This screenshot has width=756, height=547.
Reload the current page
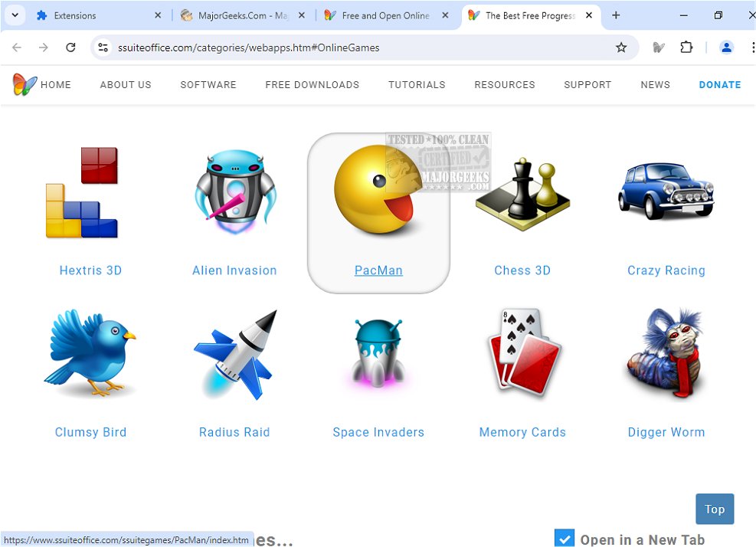click(70, 47)
